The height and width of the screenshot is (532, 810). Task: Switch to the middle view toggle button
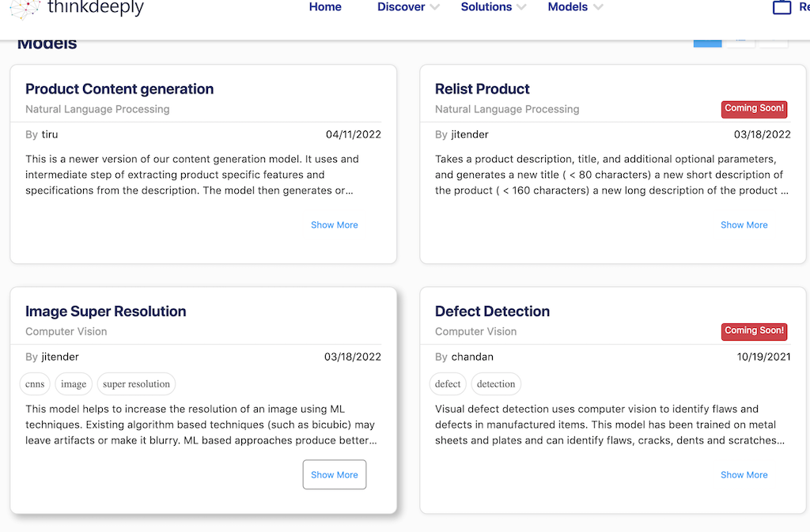click(741, 42)
